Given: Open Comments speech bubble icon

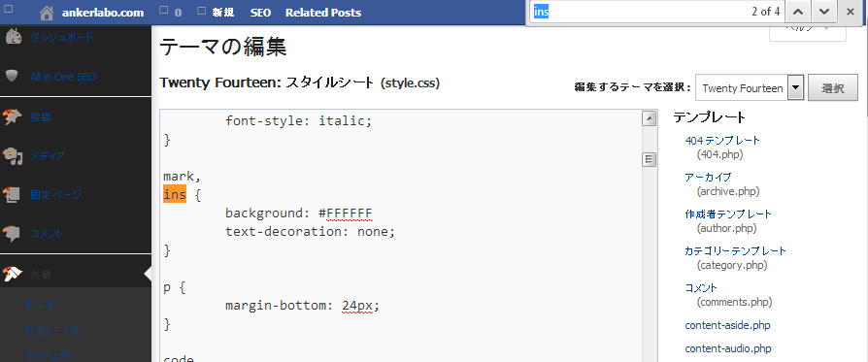Looking at the screenshot, I should (x=12, y=234).
